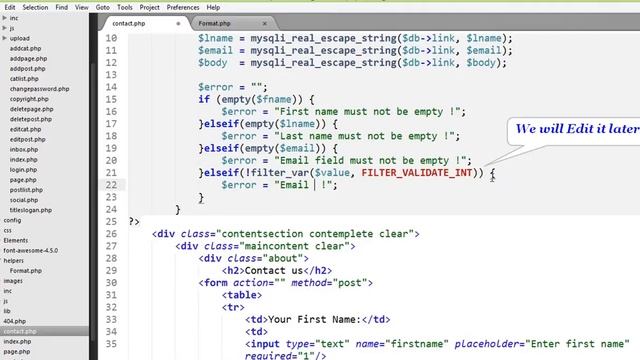
Task: Open deletepage.php in the sidebar
Action: (31, 109)
